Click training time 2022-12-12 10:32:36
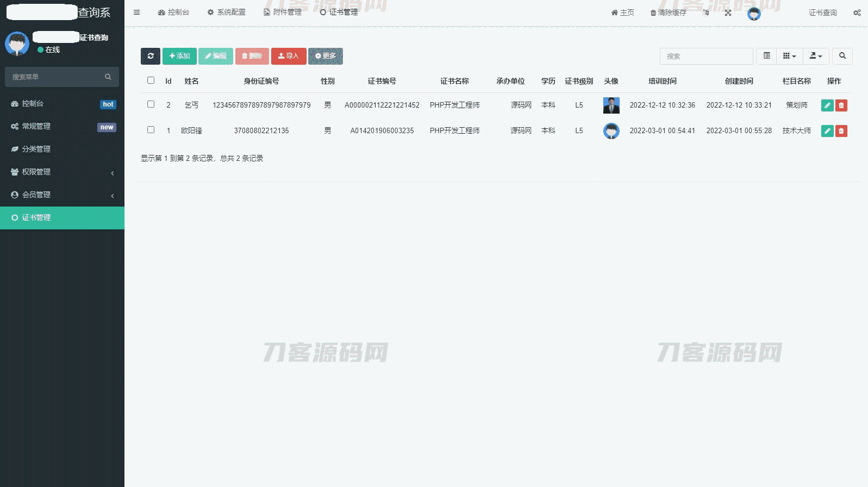Image resolution: width=868 pixels, height=487 pixels. (x=663, y=105)
